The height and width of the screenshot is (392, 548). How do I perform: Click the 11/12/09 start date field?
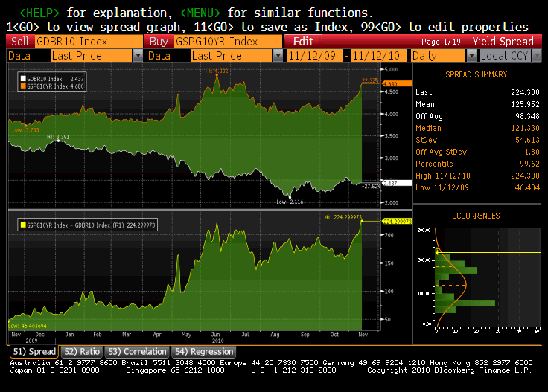coord(316,56)
